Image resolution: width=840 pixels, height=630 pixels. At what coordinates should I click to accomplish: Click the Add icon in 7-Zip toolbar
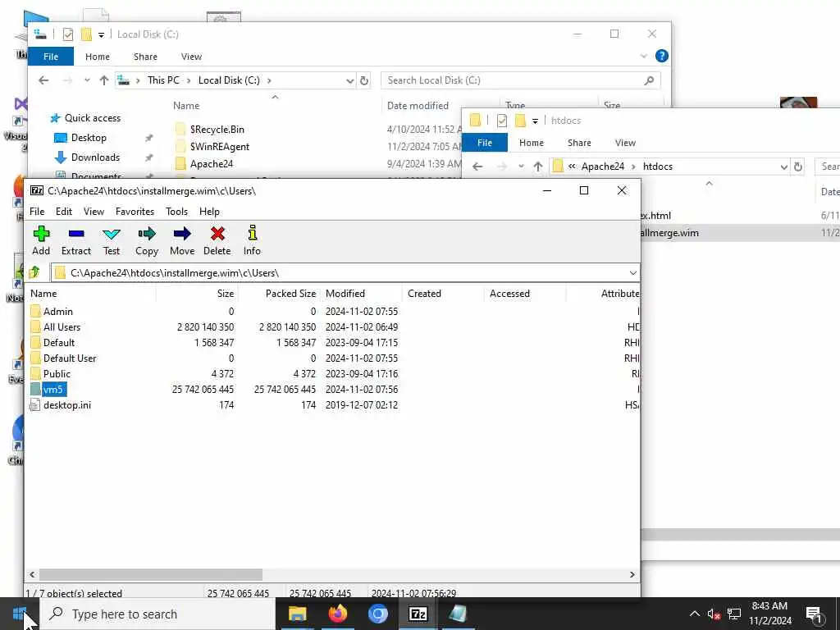click(41, 234)
